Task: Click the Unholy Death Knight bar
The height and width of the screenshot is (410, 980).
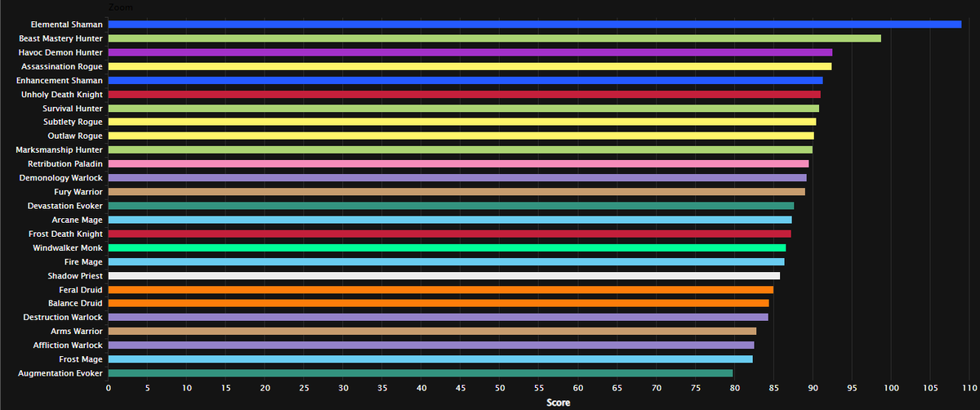Action: click(x=465, y=95)
